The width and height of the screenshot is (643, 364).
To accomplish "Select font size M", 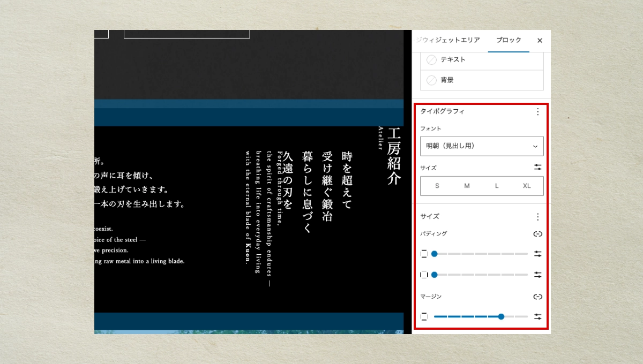I will (x=467, y=186).
